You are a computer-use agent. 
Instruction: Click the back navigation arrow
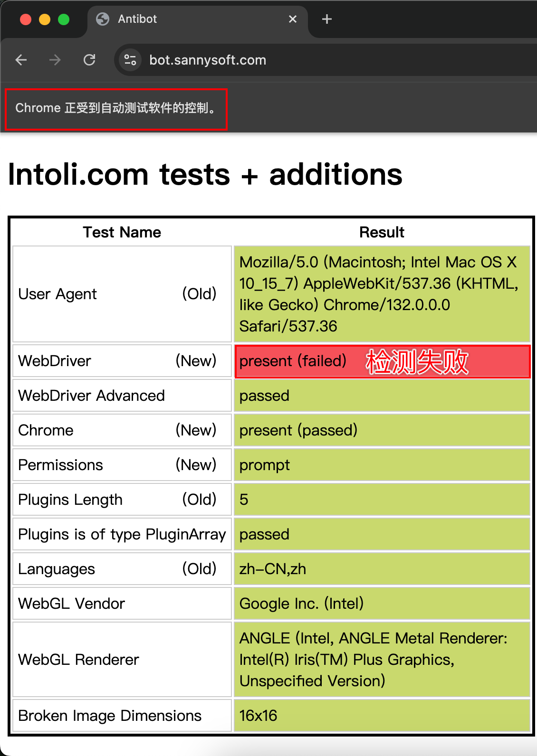(21, 60)
